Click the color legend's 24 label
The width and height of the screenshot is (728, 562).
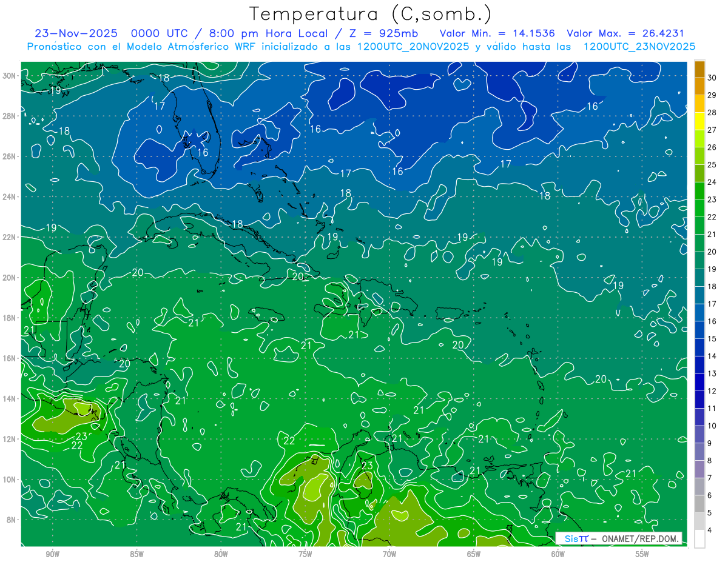pyautogui.click(x=712, y=182)
